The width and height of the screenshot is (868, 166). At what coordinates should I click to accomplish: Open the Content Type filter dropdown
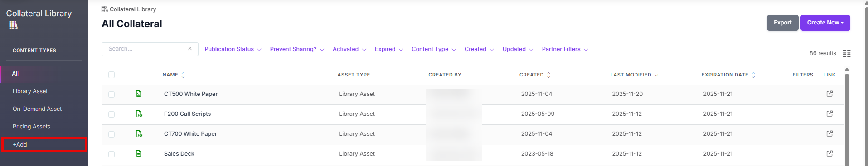434,49
